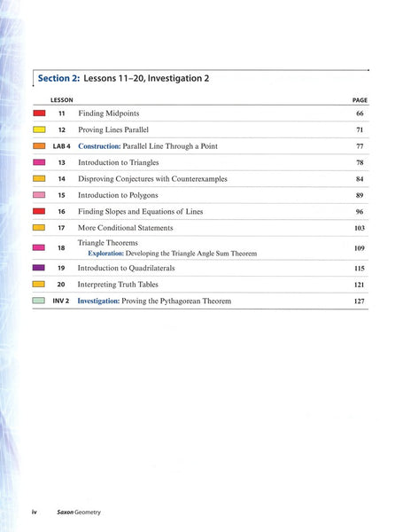395x532 pixels.
Task: Click 'Disproving Conjectures with Counterexamples' title
Action: (x=153, y=179)
